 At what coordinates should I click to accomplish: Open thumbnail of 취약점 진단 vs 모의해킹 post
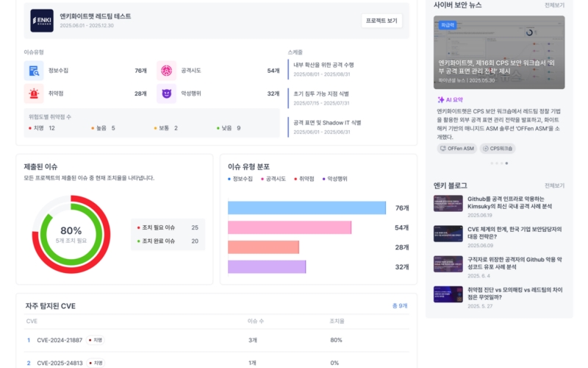click(448, 295)
